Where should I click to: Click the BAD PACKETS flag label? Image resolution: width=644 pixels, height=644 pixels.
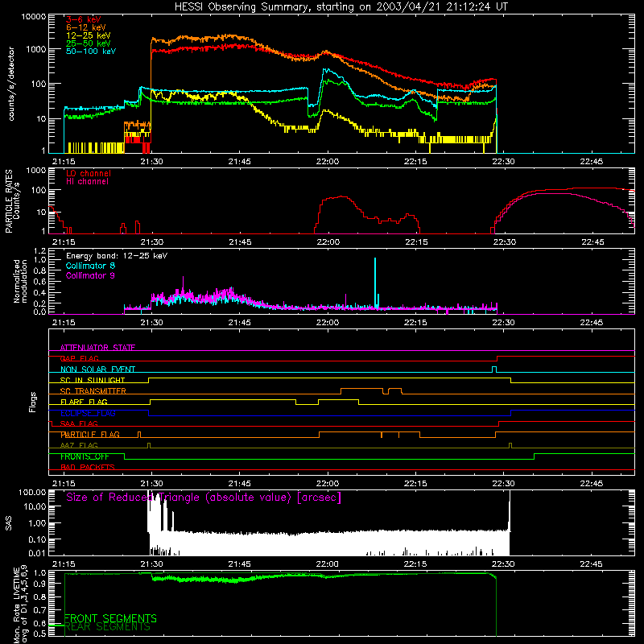pos(88,467)
